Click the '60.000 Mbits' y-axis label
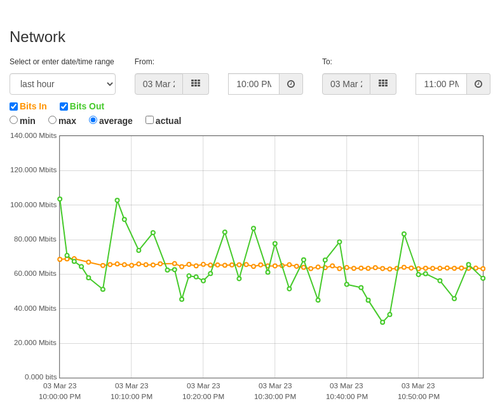Viewport: 500px width, 403px height. point(35,274)
